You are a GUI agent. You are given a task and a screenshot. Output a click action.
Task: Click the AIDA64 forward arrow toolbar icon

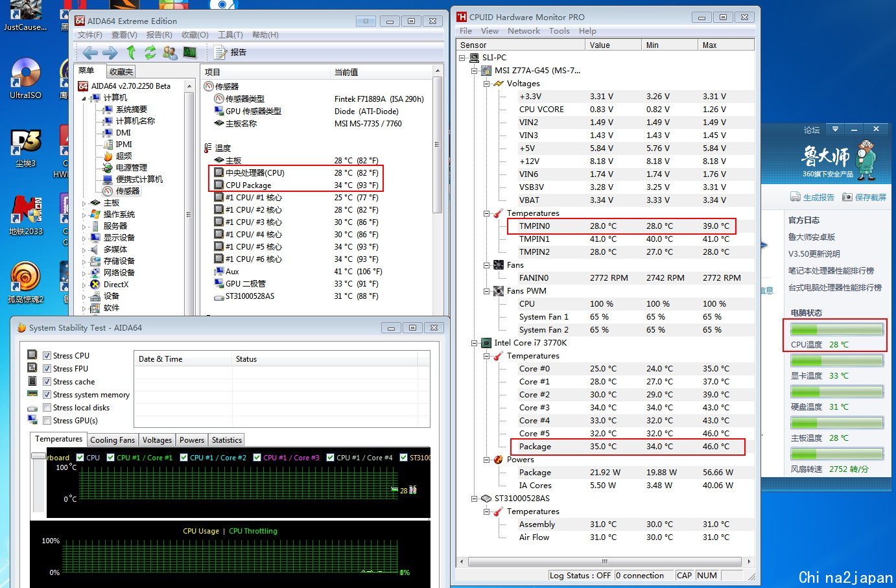tap(110, 53)
